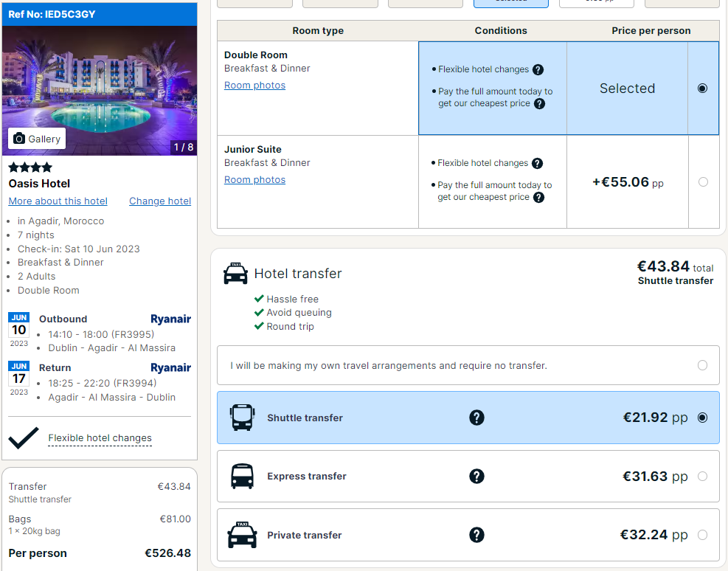Click return flight 18:25 - 22:20 (FR3994)
Screen dimensions: 728x571
point(102,383)
